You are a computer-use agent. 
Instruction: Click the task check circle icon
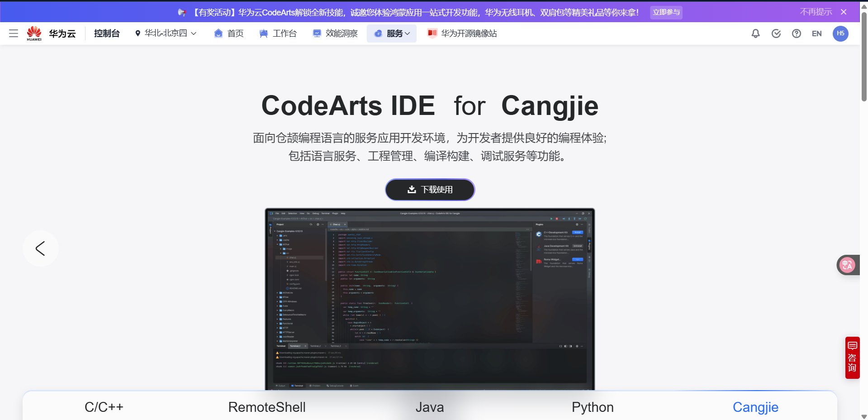click(x=776, y=33)
